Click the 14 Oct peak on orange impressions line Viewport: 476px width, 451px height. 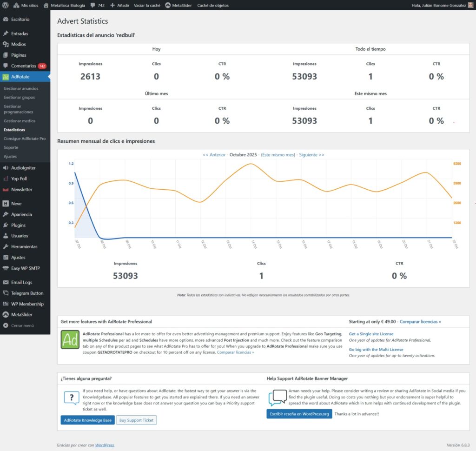tap(251, 164)
